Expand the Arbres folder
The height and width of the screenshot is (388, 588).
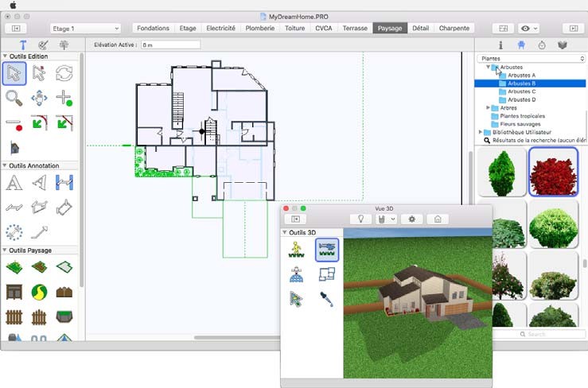tap(488, 107)
